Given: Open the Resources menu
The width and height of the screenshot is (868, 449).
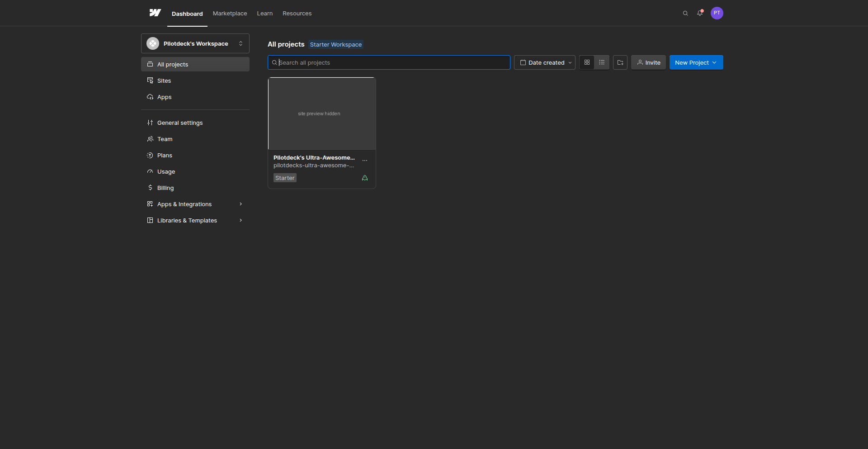Looking at the screenshot, I should point(297,14).
